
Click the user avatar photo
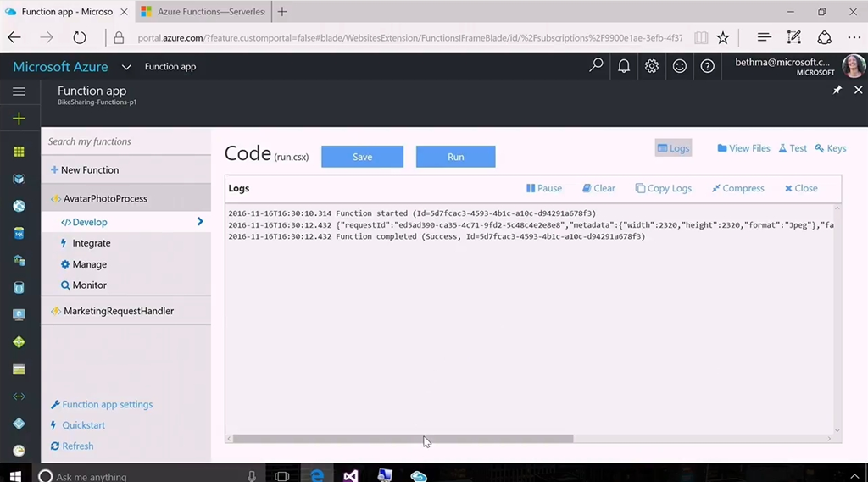853,66
